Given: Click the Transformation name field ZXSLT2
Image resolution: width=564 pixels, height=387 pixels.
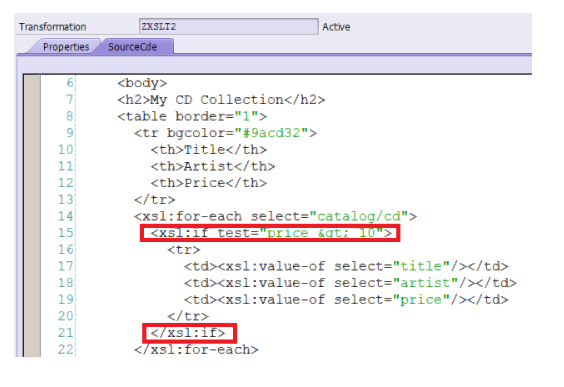Looking at the screenshot, I should pyautogui.click(x=229, y=27).
